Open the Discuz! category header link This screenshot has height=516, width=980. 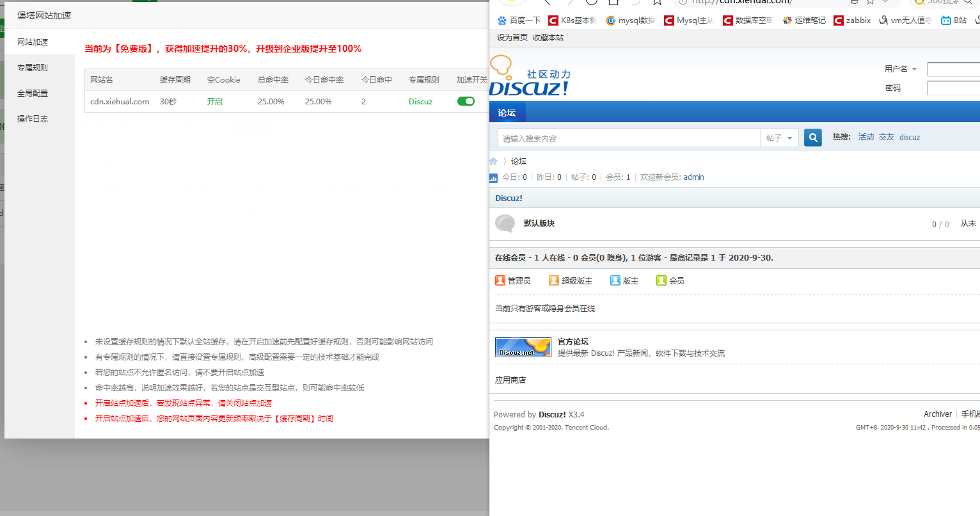[509, 198]
